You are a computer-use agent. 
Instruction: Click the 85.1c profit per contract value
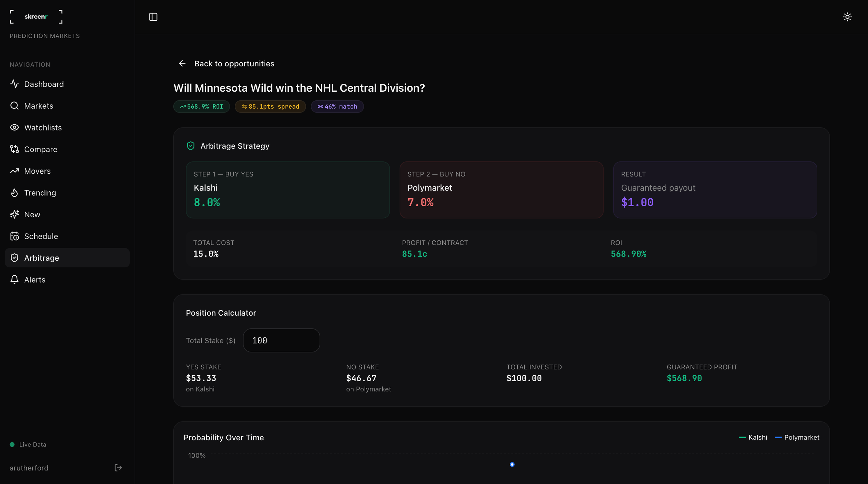point(414,254)
